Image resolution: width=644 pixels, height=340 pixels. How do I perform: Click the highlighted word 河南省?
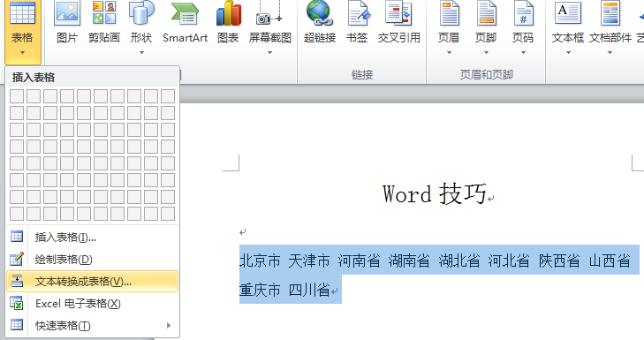[x=359, y=261]
